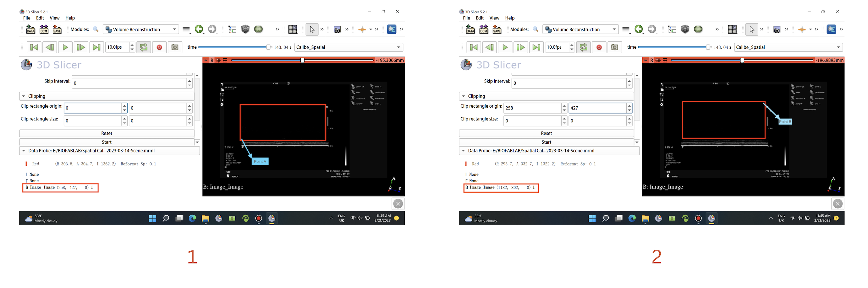
Task: Open the View menu in screenshot 2
Action: pyautogui.click(x=494, y=18)
